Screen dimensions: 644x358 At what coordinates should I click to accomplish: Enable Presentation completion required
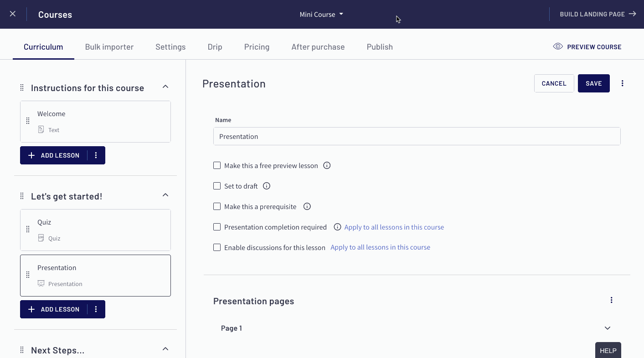[x=217, y=227]
